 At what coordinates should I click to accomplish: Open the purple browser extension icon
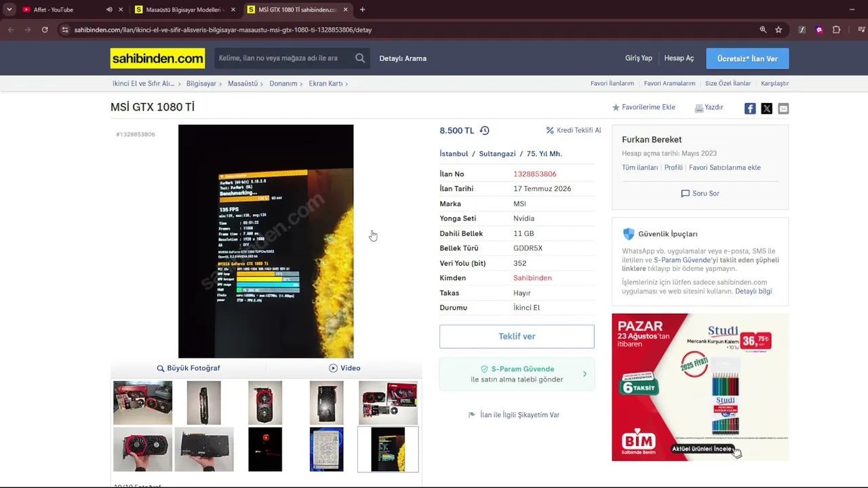819,30
